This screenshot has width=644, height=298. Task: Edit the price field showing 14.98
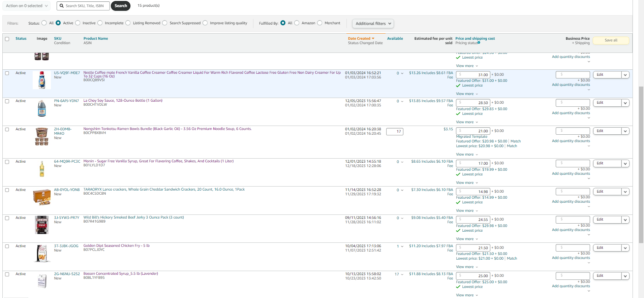pyautogui.click(x=473, y=192)
